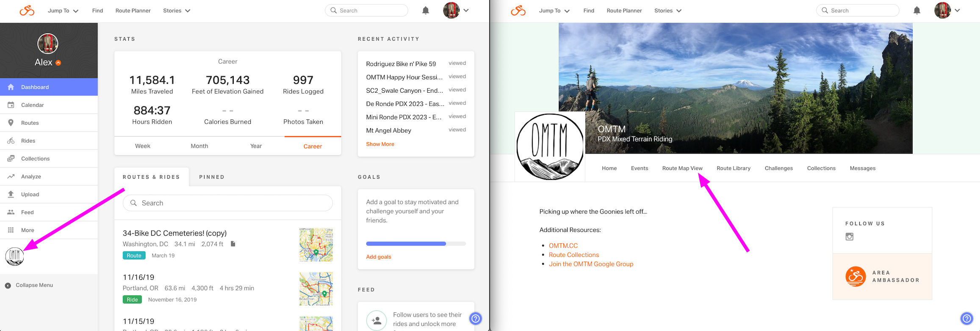Image resolution: width=980 pixels, height=331 pixels.
Task: Expand Jump To menu in right window
Action: pyautogui.click(x=554, y=11)
